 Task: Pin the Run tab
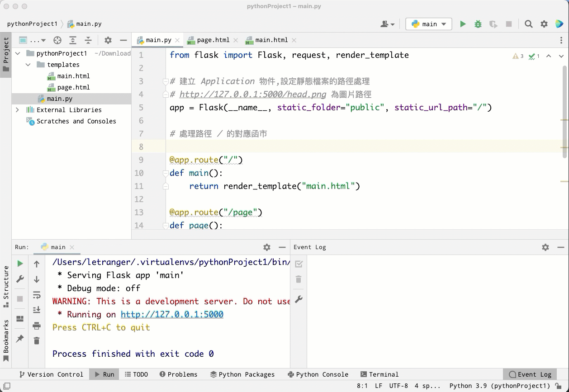20,338
